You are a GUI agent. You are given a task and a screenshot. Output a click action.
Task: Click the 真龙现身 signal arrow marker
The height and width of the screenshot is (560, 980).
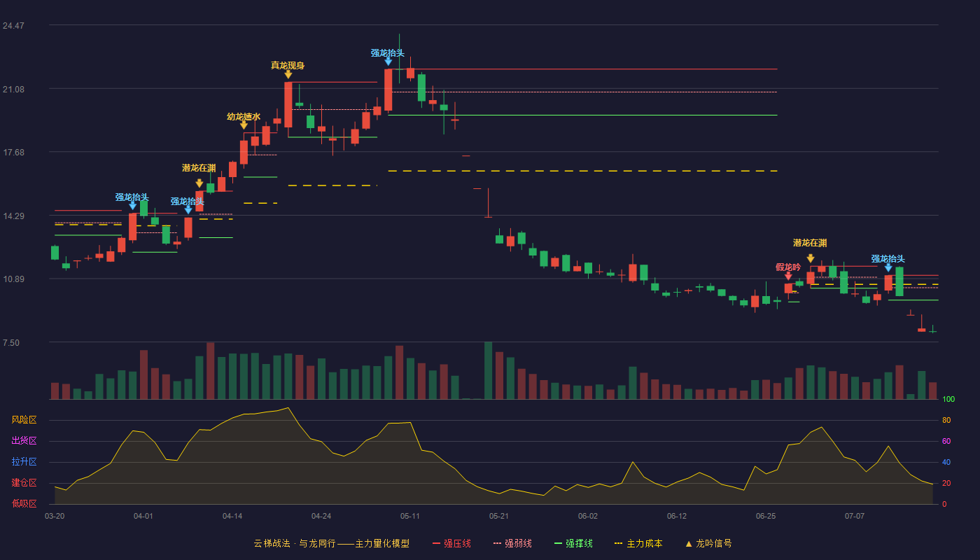288,74
